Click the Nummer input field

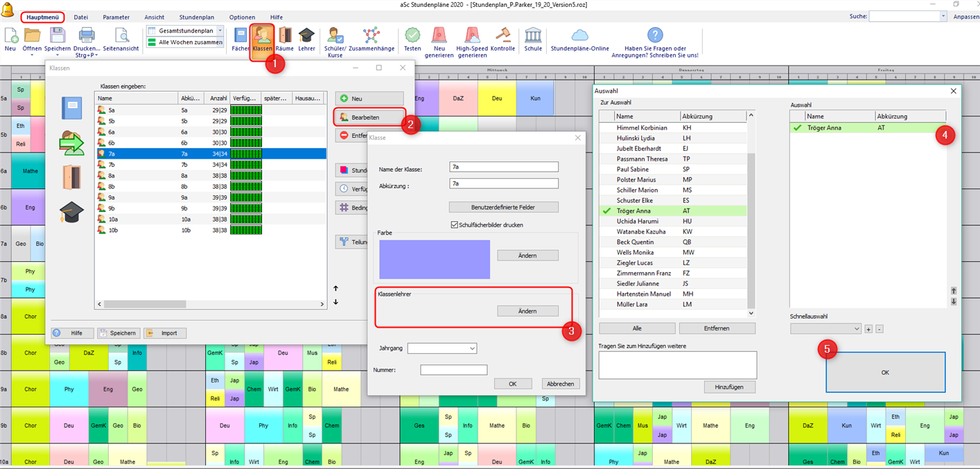point(454,370)
